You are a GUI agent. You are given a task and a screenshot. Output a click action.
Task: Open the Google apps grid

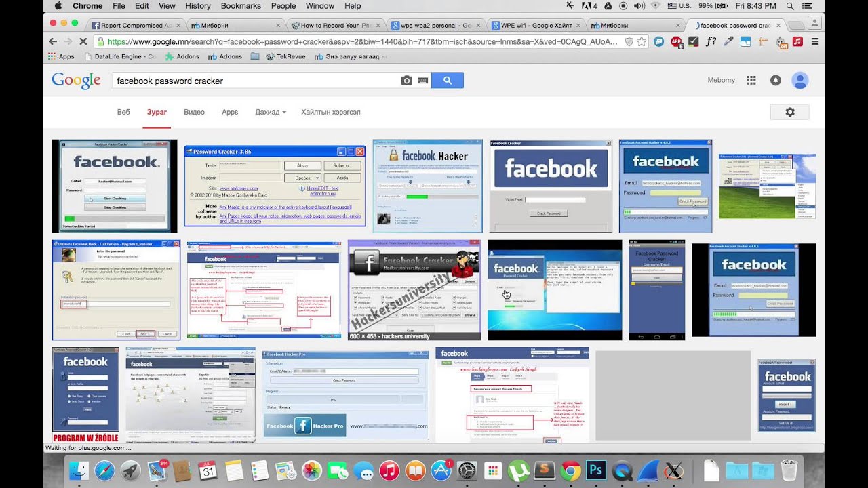(x=751, y=80)
